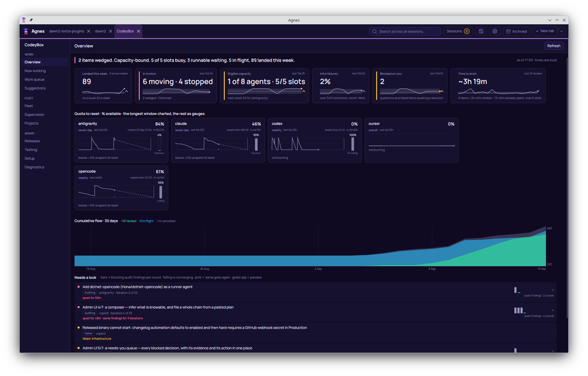
Task: Click the pin icon in title bar
Action: pyautogui.click(x=31, y=20)
